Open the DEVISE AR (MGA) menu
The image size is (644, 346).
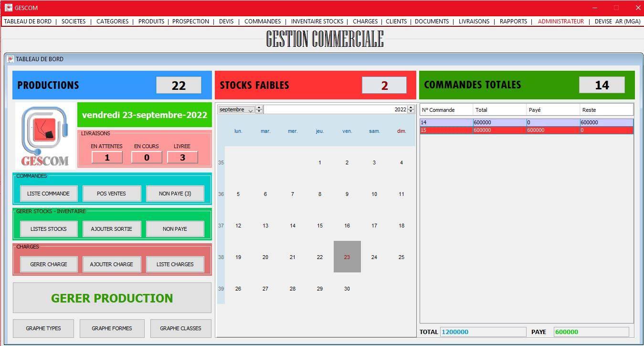pos(617,22)
